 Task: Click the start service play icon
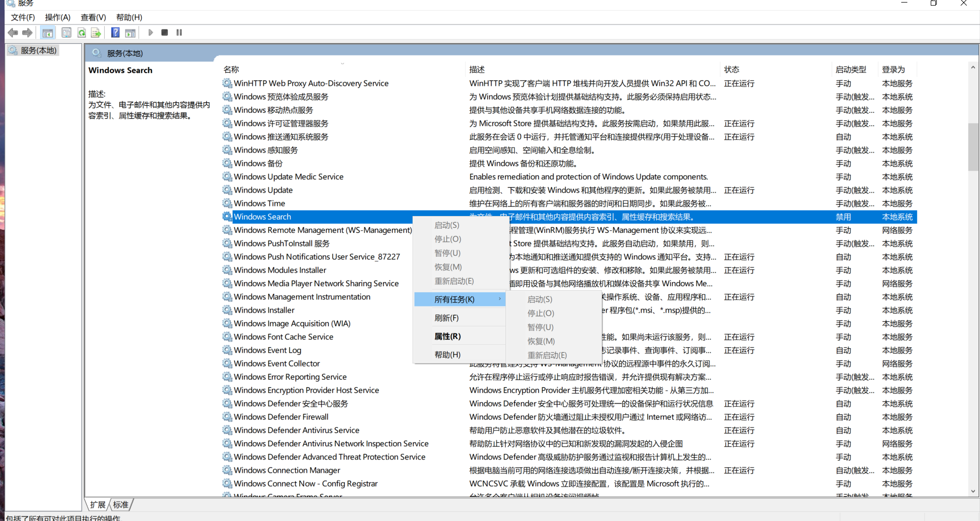coord(150,32)
